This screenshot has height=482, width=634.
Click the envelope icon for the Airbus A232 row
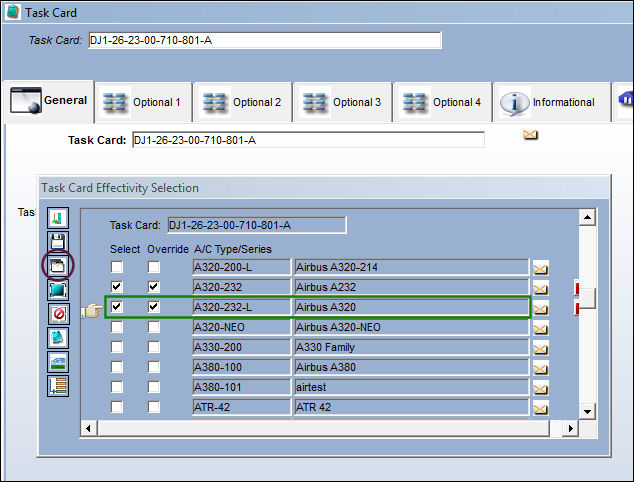pos(540,289)
